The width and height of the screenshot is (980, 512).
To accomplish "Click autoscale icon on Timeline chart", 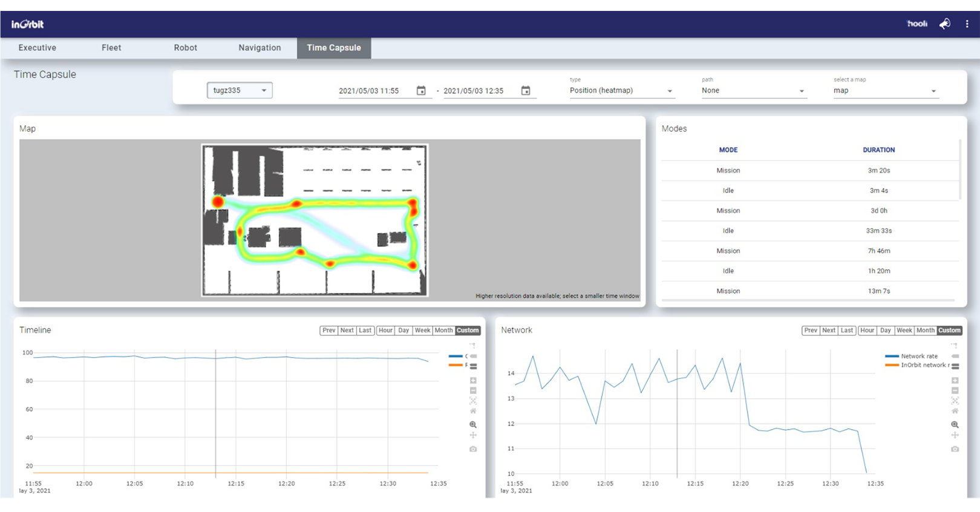I will click(473, 401).
